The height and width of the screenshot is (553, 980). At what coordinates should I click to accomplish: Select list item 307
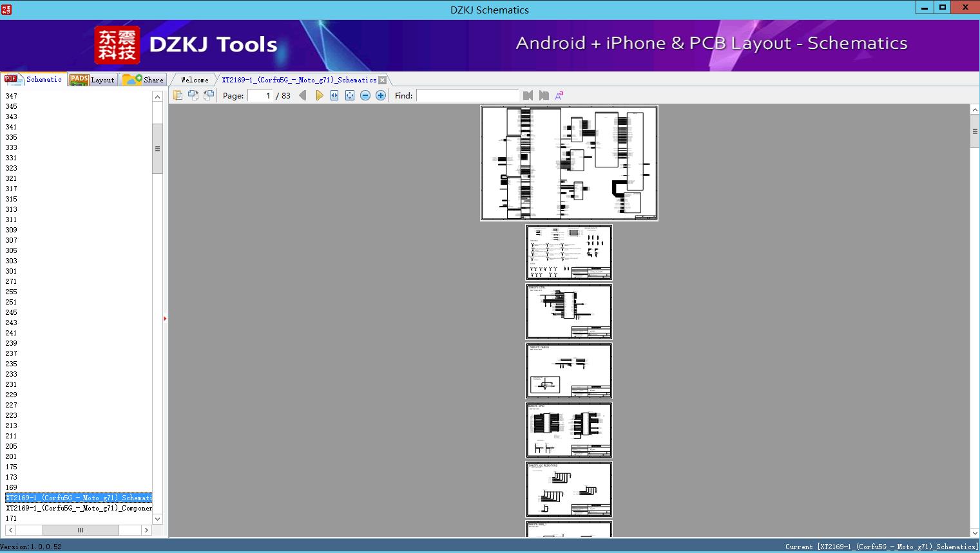tap(12, 240)
